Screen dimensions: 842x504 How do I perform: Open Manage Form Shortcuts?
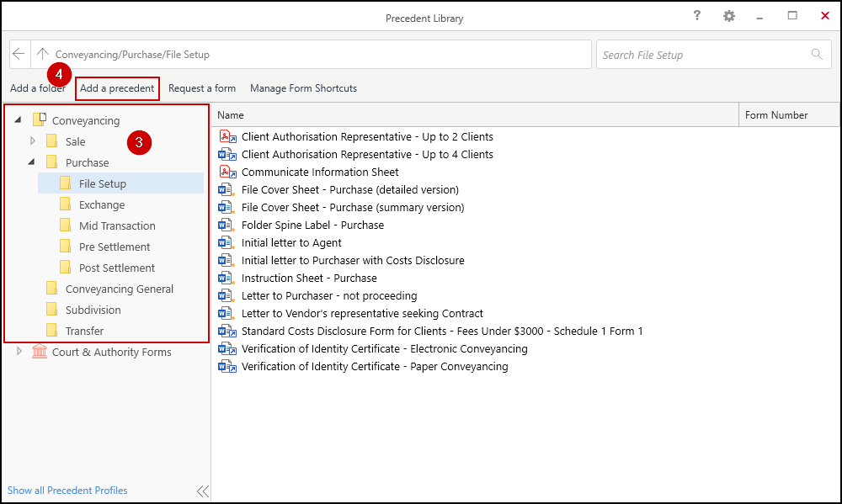[303, 88]
